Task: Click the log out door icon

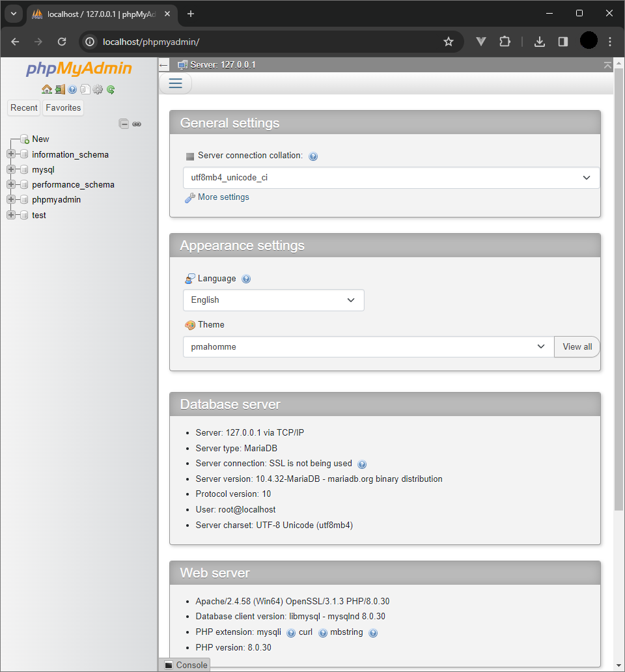Action: point(60,89)
